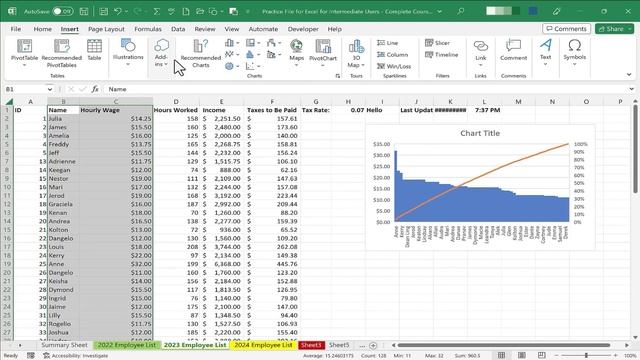Open Recommended PivotTables
Screen dimensions: 640x360
pos(62,53)
